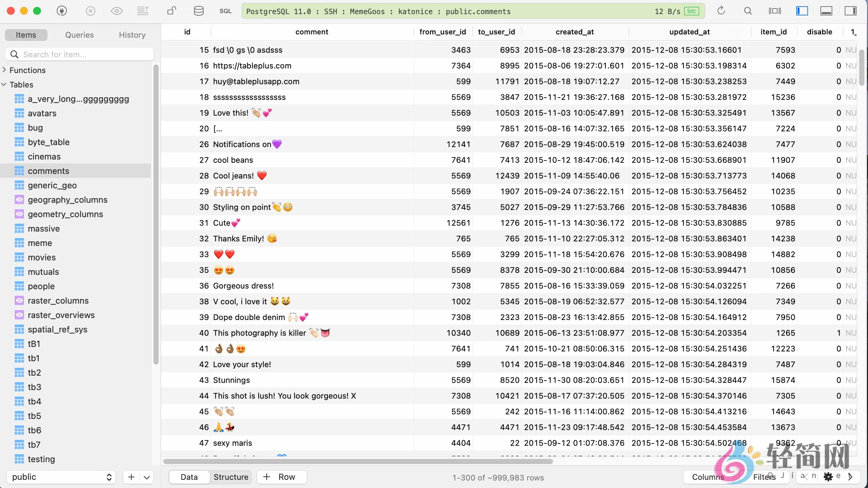868x488 pixels.
Task: Click the connection plug icon in toolbar
Action: pos(62,11)
